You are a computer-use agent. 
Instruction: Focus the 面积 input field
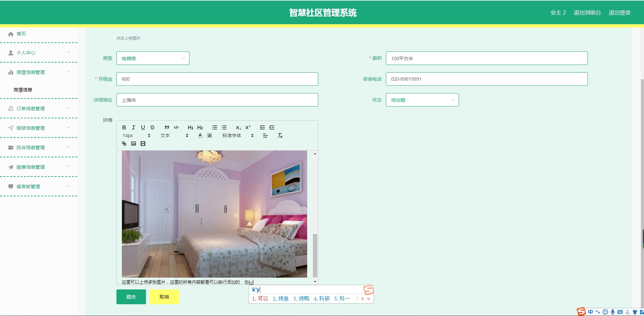point(487,58)
